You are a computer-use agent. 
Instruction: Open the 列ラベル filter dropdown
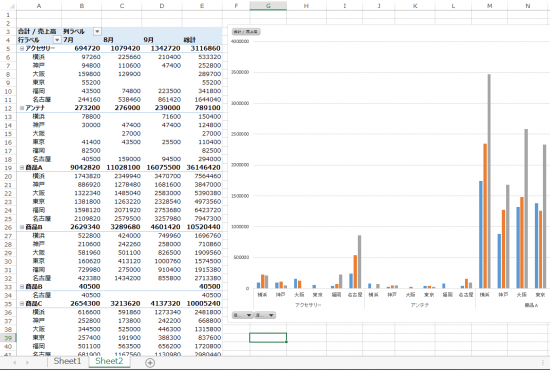tap(97, 32)
